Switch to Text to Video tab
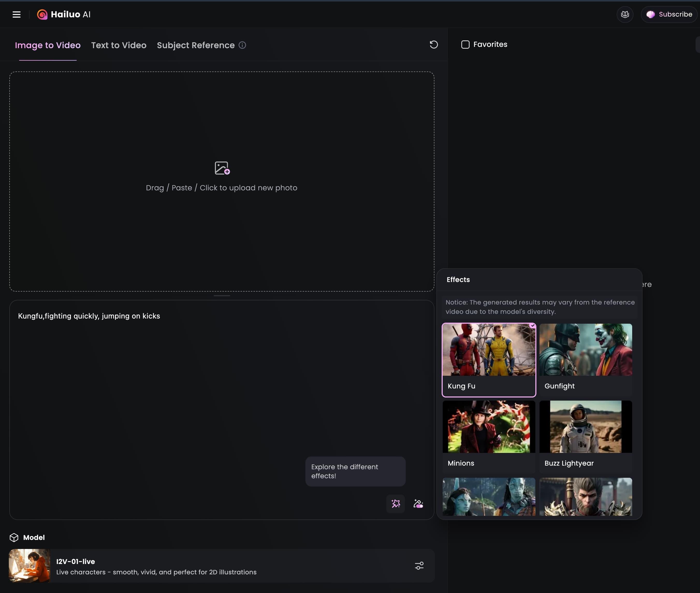 (x=119, y=45)
